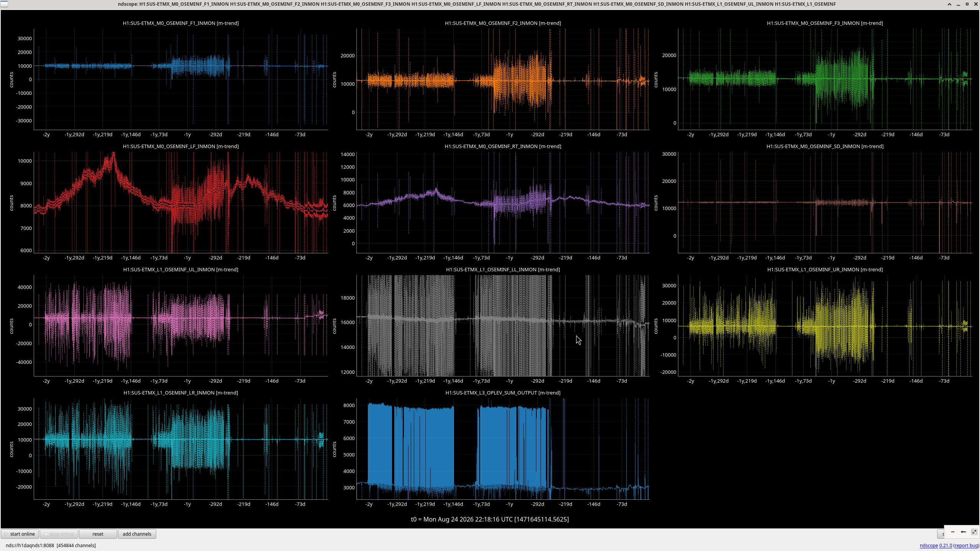Click the left arrow icon in corner widget
980x551 pixels.
pyautogui.click(x=964, y=532)
